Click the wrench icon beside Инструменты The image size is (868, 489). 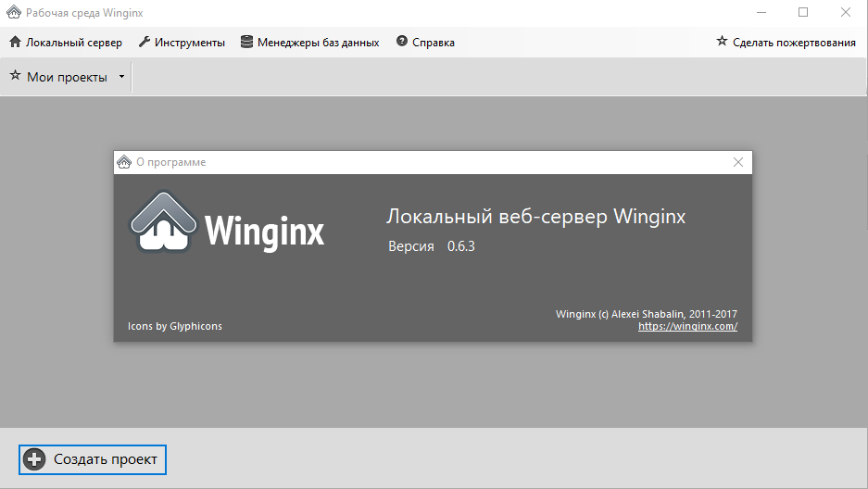(144, 42)
